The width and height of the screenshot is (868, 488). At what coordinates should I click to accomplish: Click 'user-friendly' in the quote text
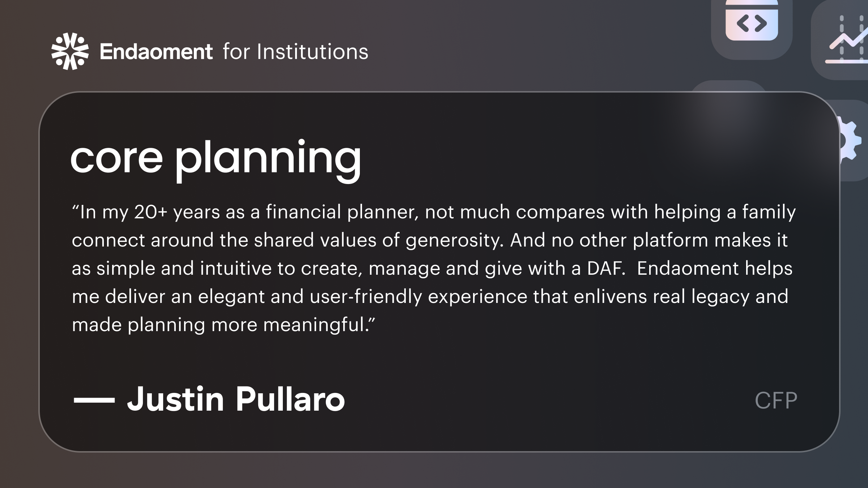pos(366,297)
